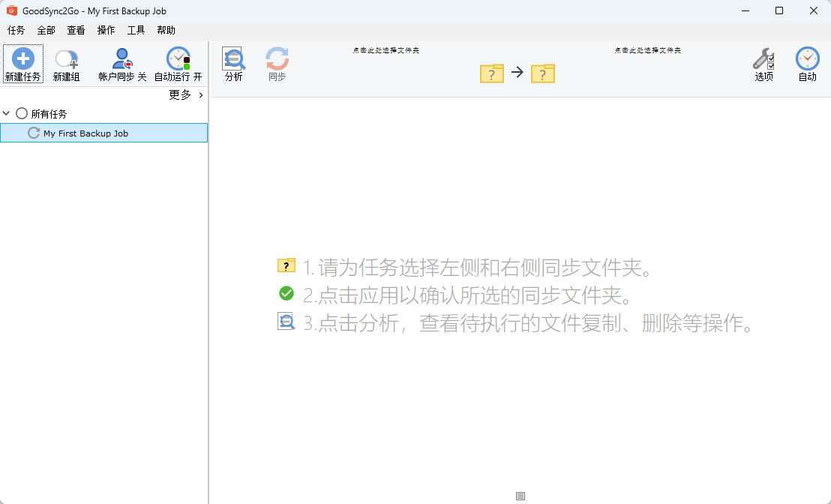
Task: Open the 全部 menu
Action: point(46,30)
